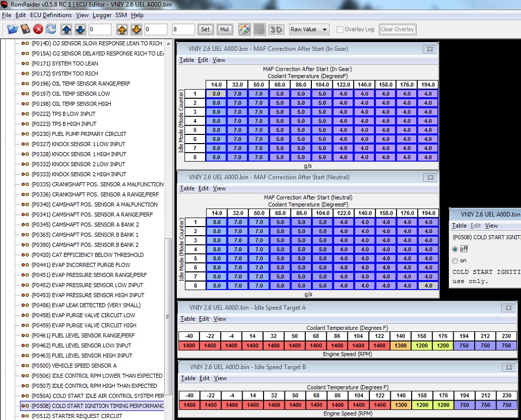This screenshot has height=420, width=521.
Task: Open the Table menu in Idle Speed Target A
Action: coord(188,319)
